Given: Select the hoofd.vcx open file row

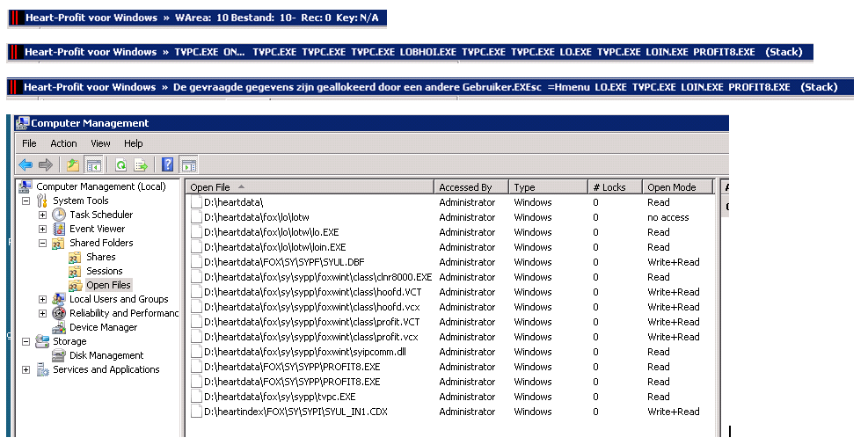Looking at the screenshot, I should coord(449,307).
